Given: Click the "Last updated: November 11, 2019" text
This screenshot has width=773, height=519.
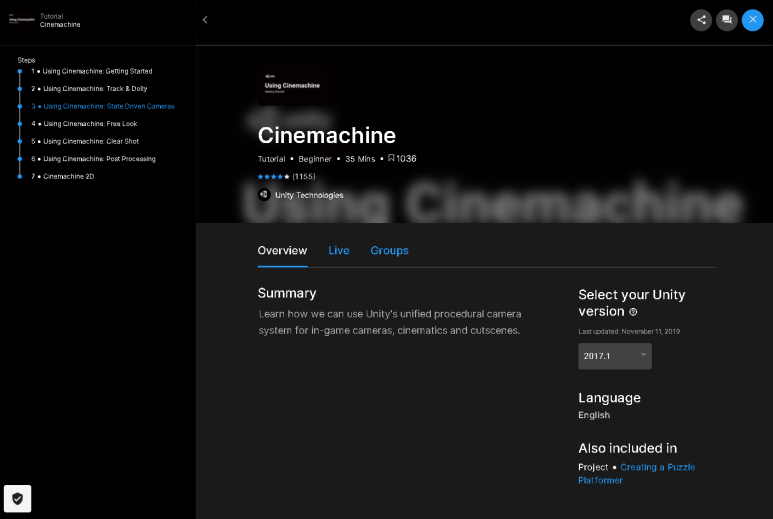Looking at the screenshot, I should [629, 331].
